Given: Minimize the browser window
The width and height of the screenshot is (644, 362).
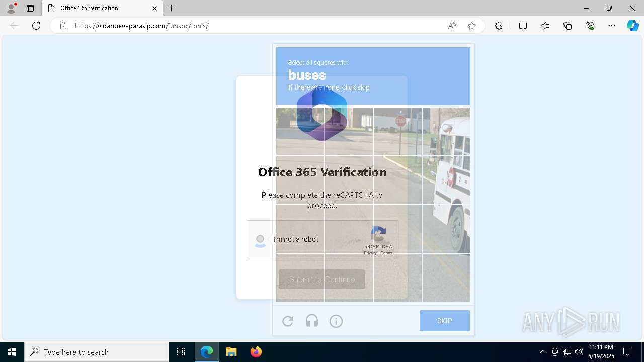Looking at the screenshot, I should pos(586,8).
